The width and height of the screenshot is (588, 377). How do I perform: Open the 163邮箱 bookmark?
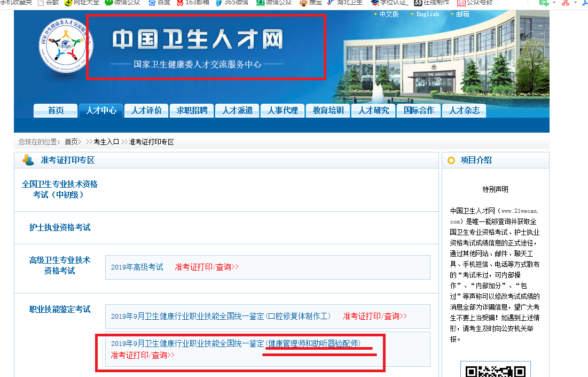coord(193,3)
